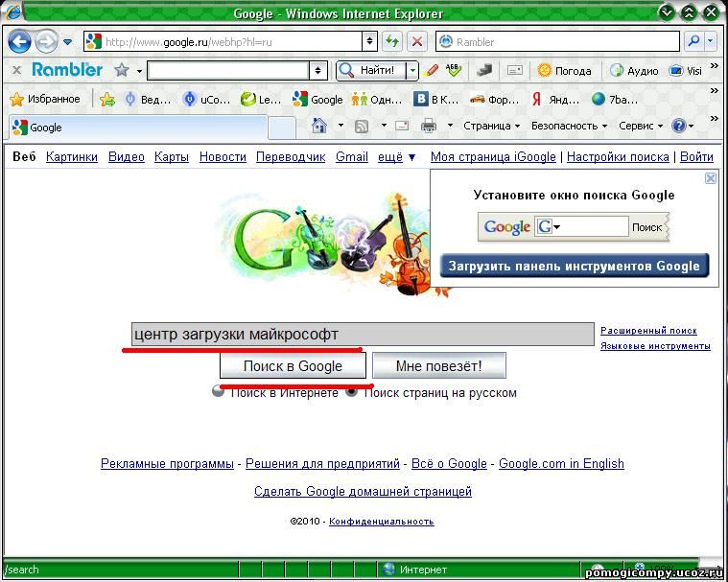Open the Янд… bookmark in favorites bar
The height and width of the screenshot is (582, 728).
555,100
